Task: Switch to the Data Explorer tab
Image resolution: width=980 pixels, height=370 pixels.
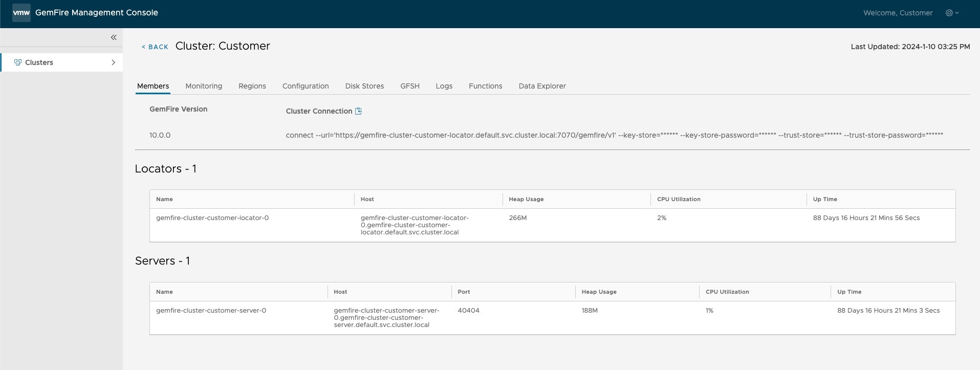Action: [x=542, y=86]
